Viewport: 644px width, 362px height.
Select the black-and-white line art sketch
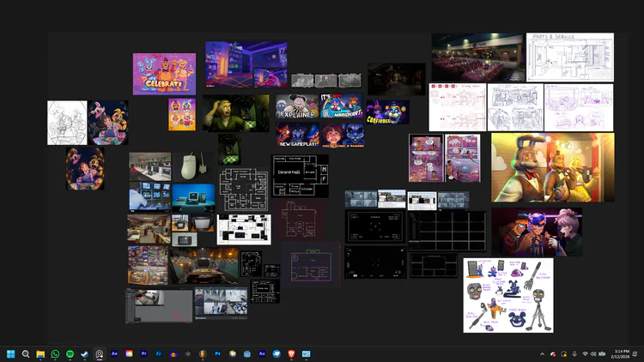pos(67,123)
